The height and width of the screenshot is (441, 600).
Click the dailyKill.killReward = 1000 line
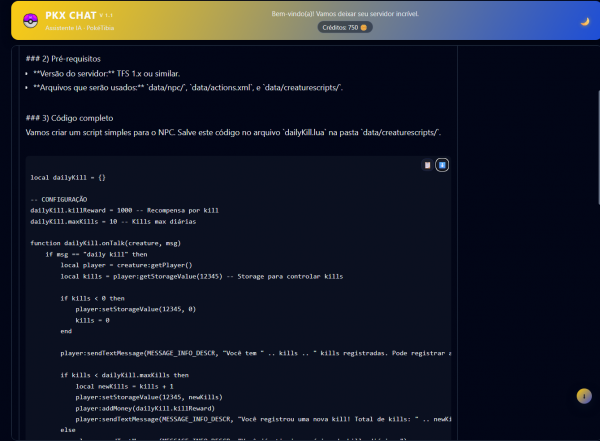pos(123,210)
